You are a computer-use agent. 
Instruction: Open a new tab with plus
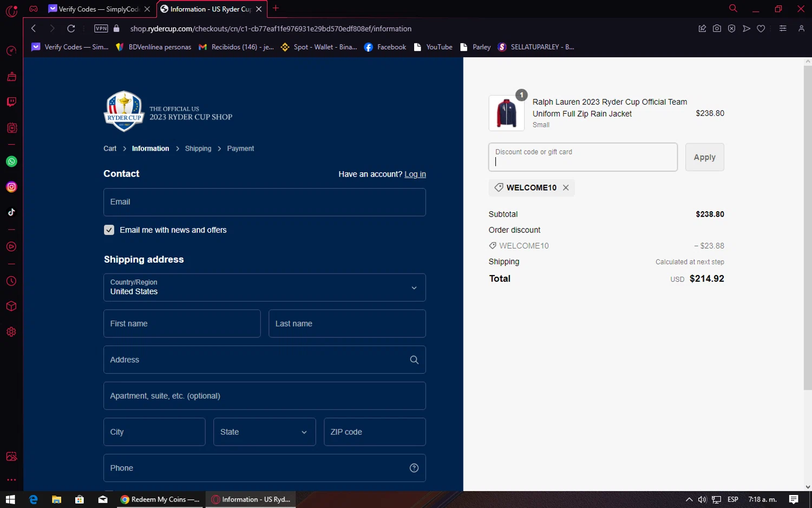tap(276, 8)
